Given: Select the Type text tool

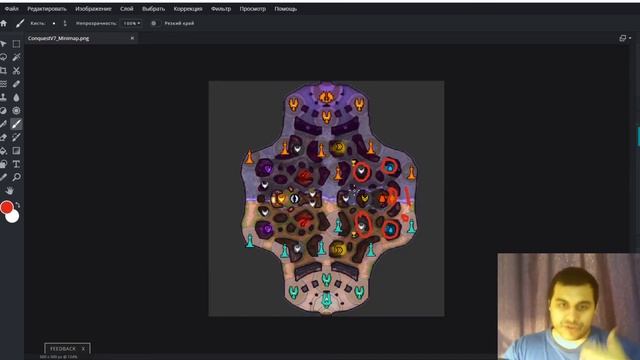Looking at the screenshot, I should pos(16,164).
